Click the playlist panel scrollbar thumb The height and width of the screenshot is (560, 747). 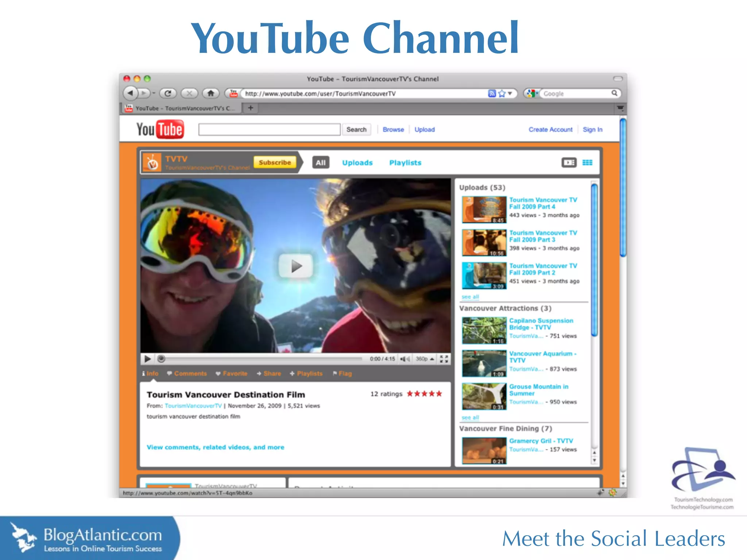tap(594, 260)
